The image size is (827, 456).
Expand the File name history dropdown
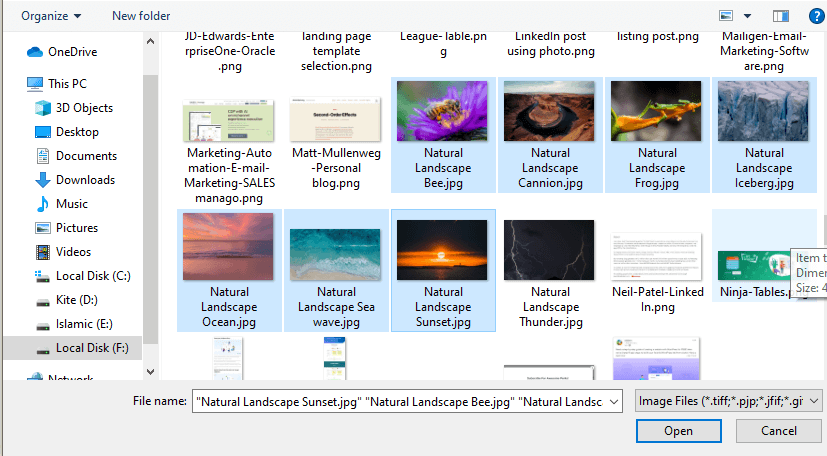(x=615, y=401)
